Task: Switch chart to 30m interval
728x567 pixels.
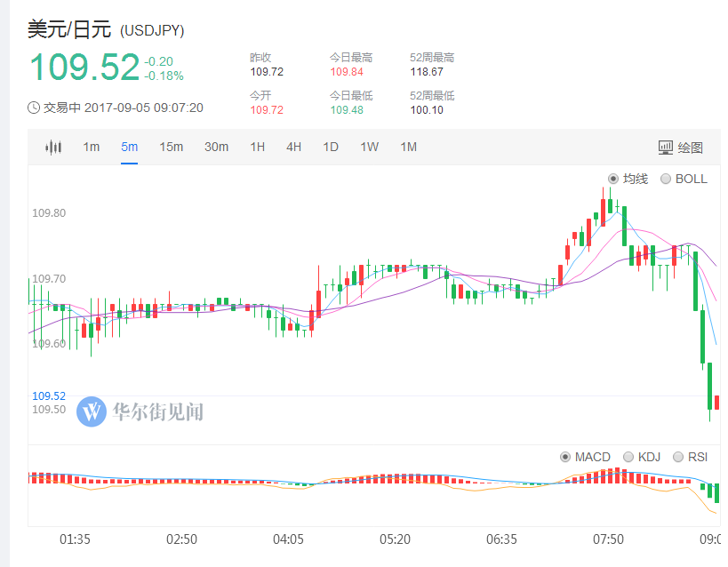Action: pos(216,148)
